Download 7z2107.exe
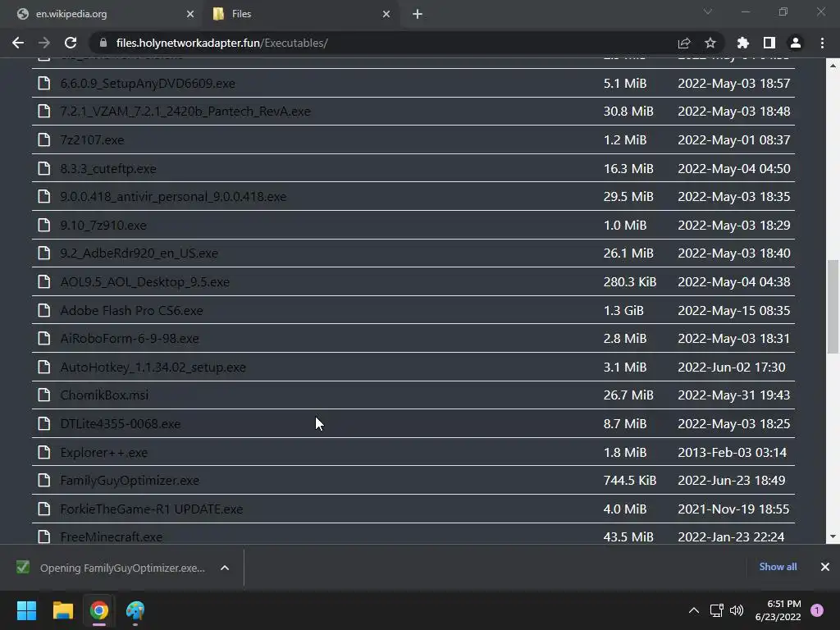The width and height of the screenshot is (840, 630). 92,139
